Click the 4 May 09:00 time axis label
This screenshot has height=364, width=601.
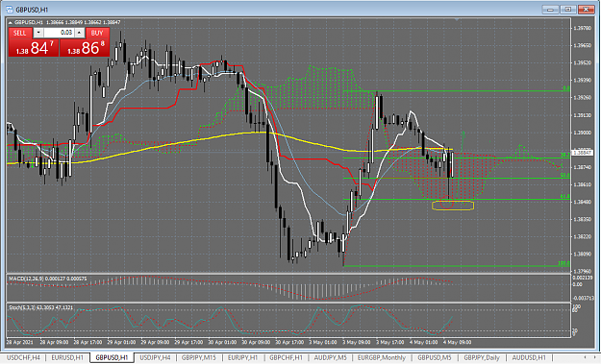click(x=458, y=342)
